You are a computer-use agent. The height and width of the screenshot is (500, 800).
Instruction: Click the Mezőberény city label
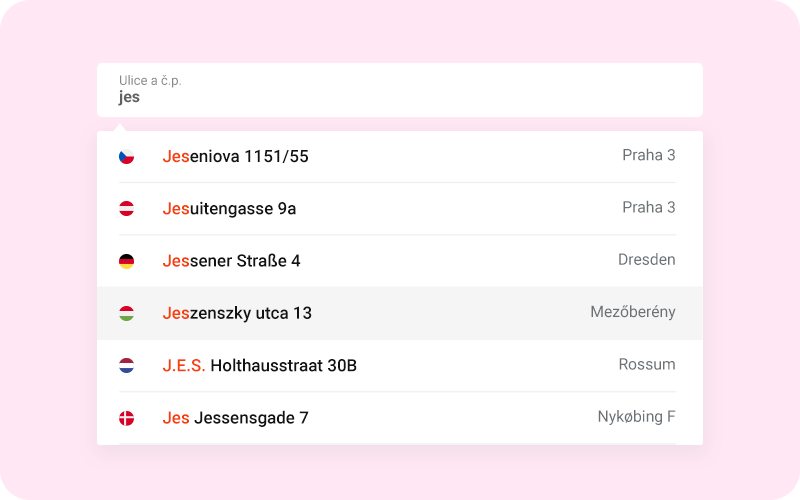632,312
